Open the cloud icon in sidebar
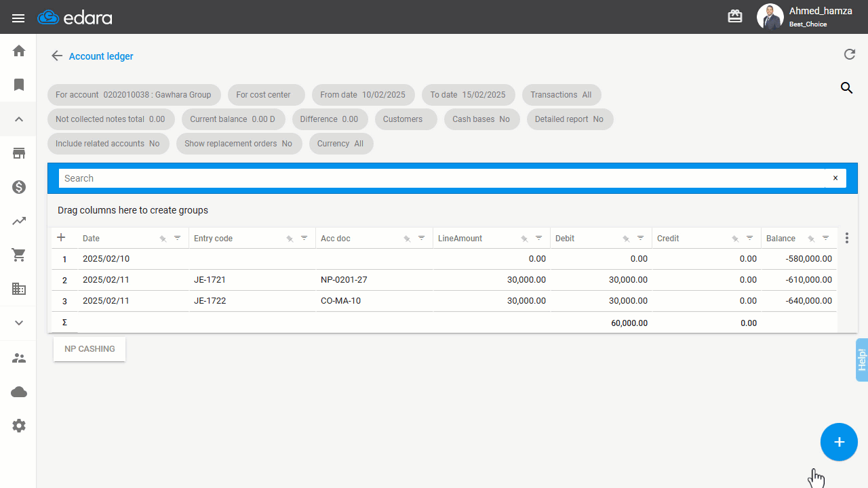 point(19,392)
